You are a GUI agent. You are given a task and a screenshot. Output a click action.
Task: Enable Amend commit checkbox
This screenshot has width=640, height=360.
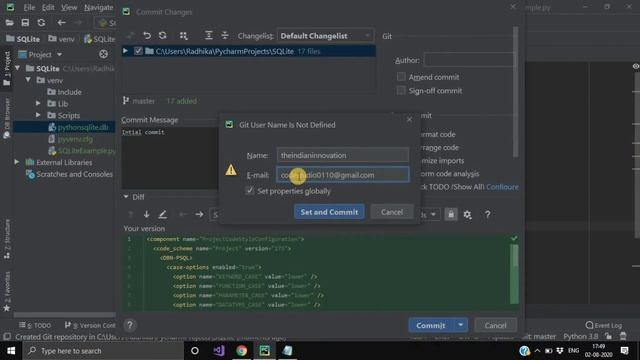click(401, 77)
